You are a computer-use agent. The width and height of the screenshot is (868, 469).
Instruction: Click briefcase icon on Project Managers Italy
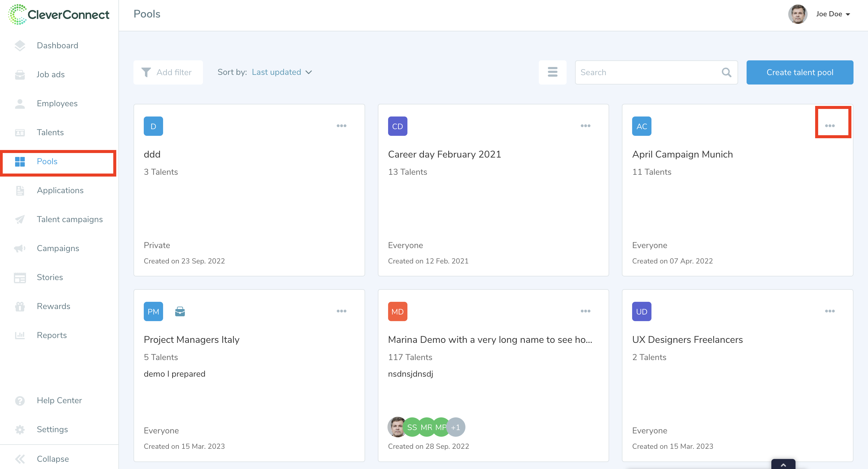pos(180,311)
